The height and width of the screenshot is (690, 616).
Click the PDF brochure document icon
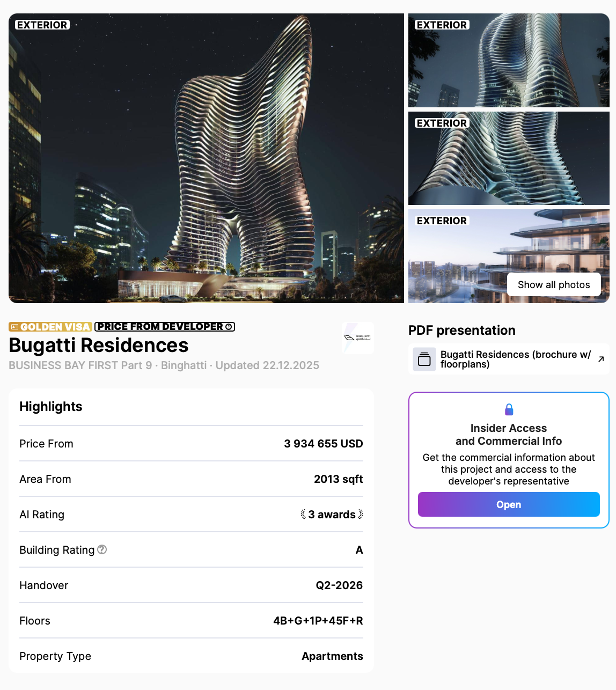click(424, 359)
